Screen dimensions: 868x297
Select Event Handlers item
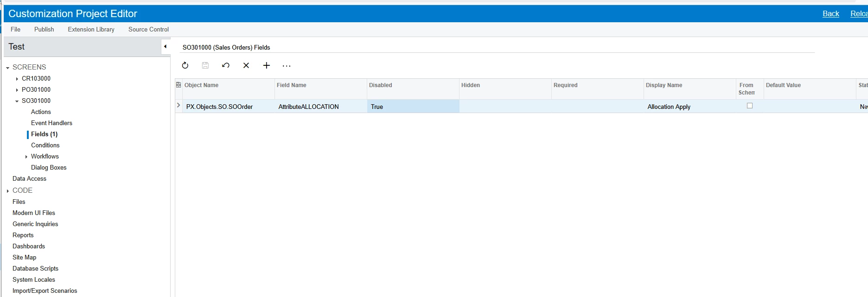51,123
